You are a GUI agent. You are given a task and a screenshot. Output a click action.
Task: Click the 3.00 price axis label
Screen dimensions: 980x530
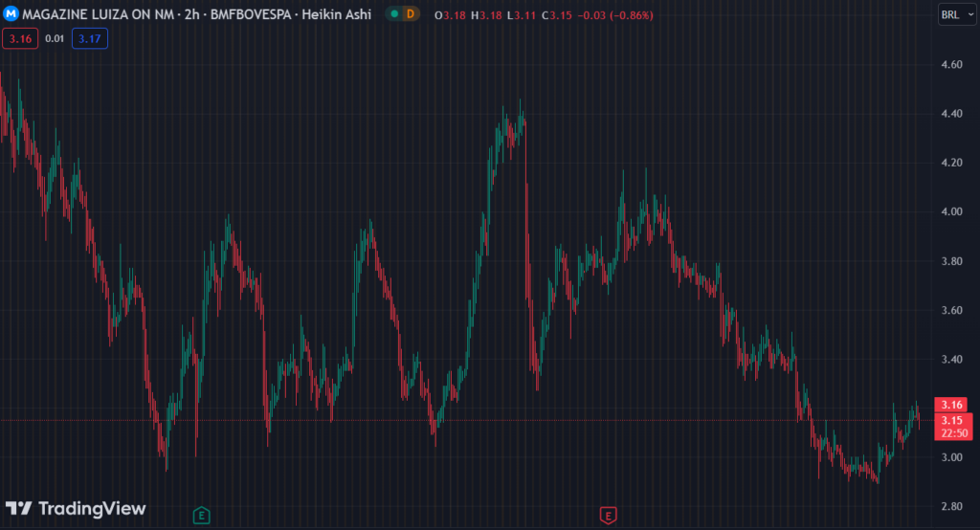(x=951, y=457)
